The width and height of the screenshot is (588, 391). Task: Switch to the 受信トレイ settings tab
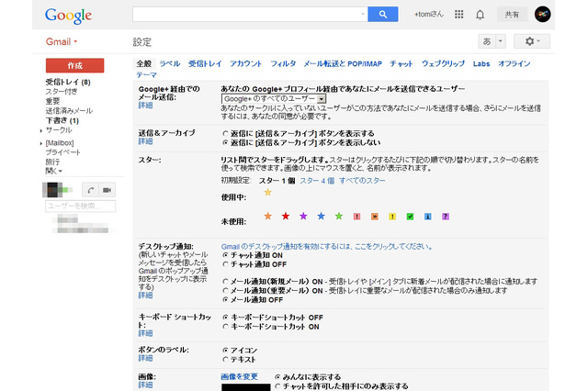pos(205,63)
